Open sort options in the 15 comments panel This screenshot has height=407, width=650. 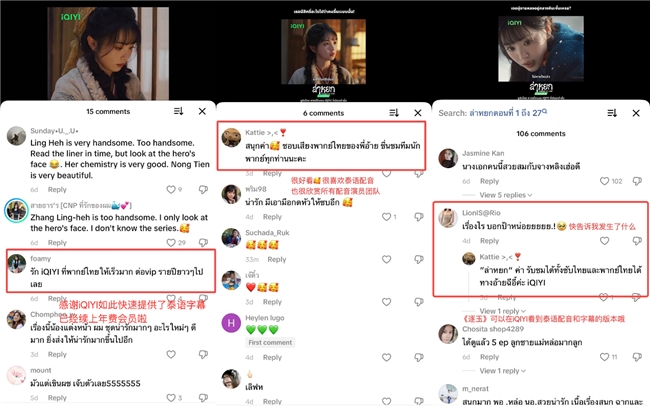coord(178,111)
